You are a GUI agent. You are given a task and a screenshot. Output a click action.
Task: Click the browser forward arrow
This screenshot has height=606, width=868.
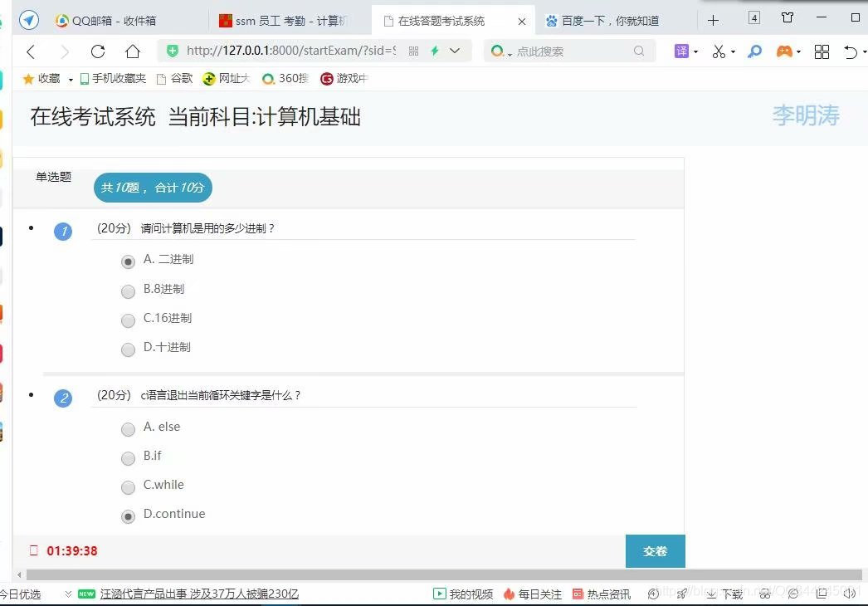[65, 51]
